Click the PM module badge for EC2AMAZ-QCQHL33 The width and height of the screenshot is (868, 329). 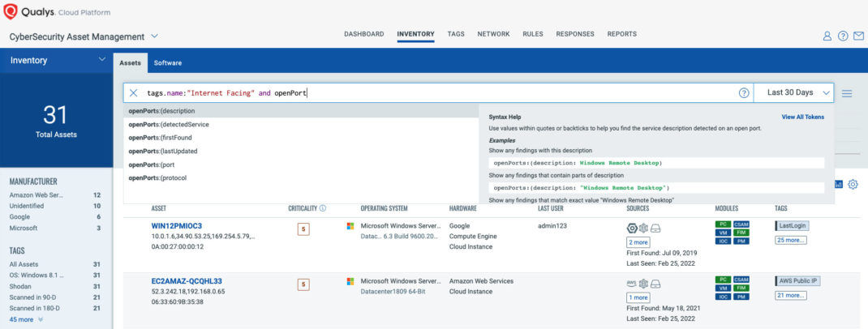(741, 297)
